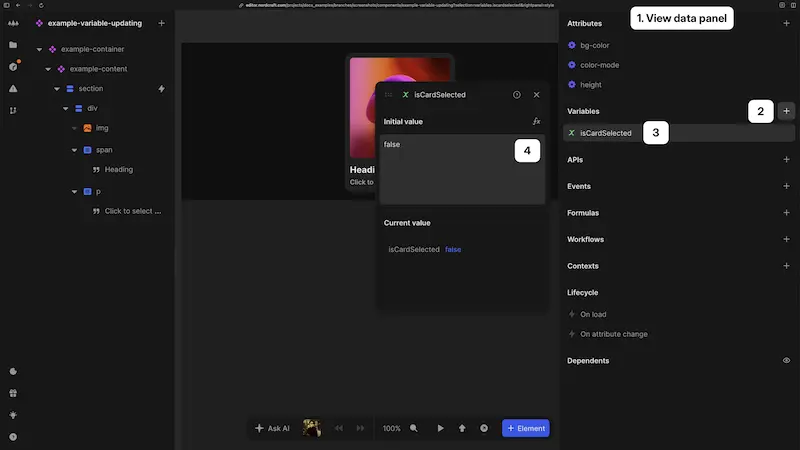The image size is (800, 450).
Task: Collapse the span tree node
Action: 74,150
